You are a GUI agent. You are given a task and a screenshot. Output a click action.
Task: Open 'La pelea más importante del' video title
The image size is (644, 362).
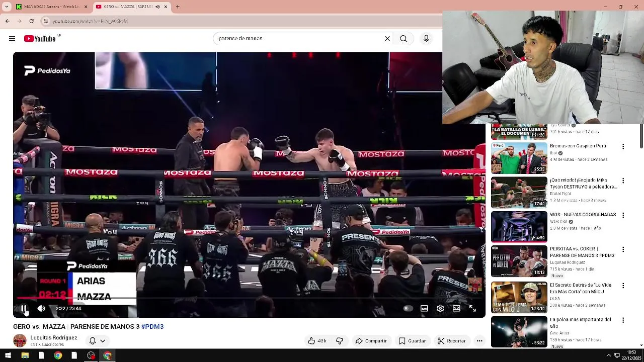pyautogui.click(x=581, y=323)
